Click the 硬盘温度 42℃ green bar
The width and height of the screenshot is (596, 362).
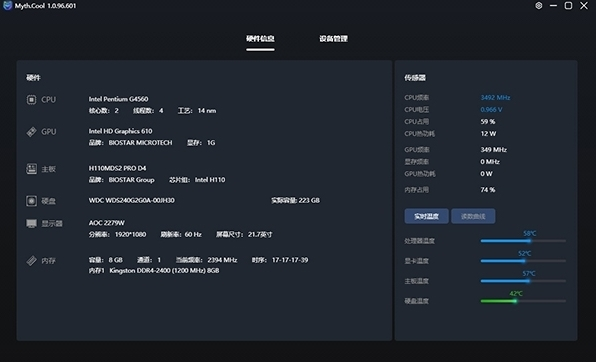coord(523,301)
